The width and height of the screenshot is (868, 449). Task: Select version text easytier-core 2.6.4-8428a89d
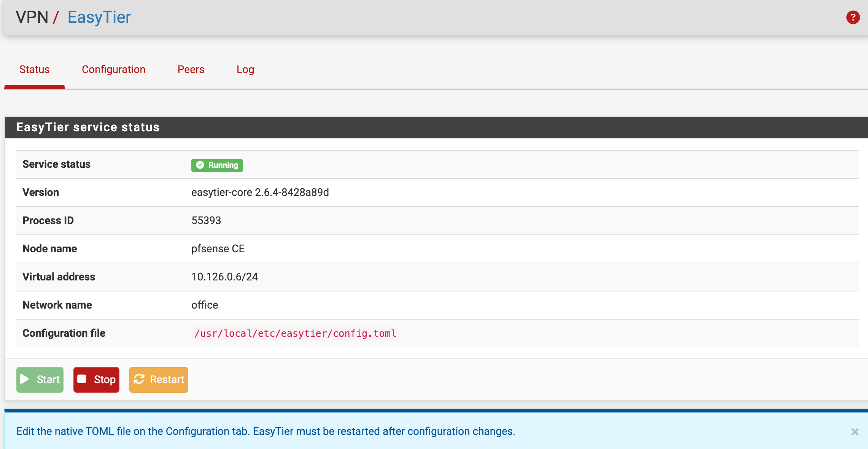coord(260,193)
